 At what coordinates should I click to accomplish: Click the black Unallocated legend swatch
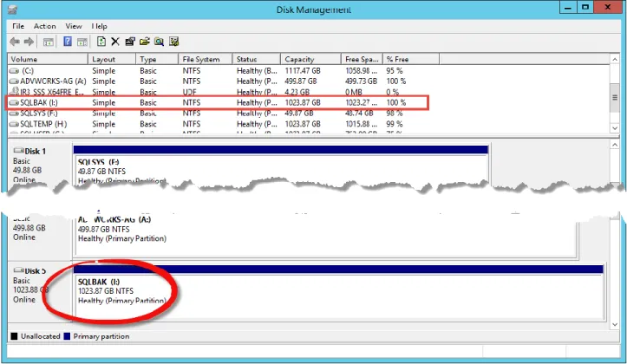[x=14, y=336]
